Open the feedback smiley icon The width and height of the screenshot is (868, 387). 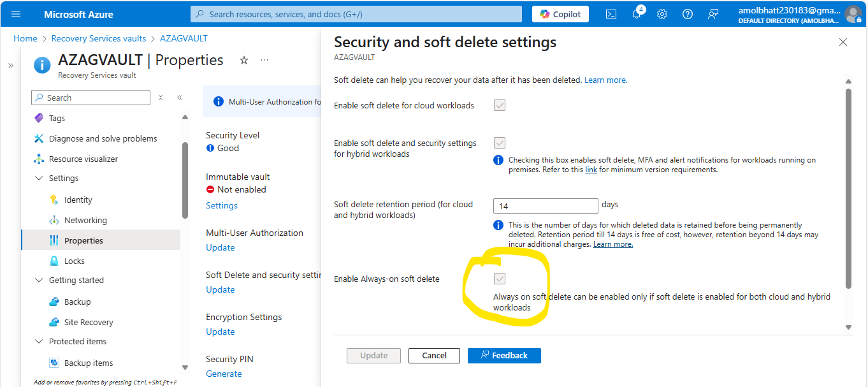click(x=712, y=13)
